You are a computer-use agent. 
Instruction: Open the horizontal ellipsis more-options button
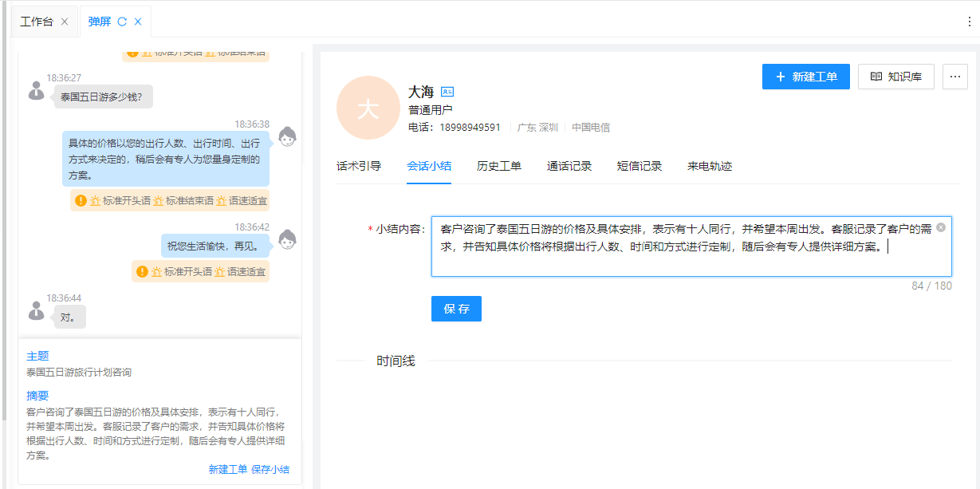click(x=955, y=77)
